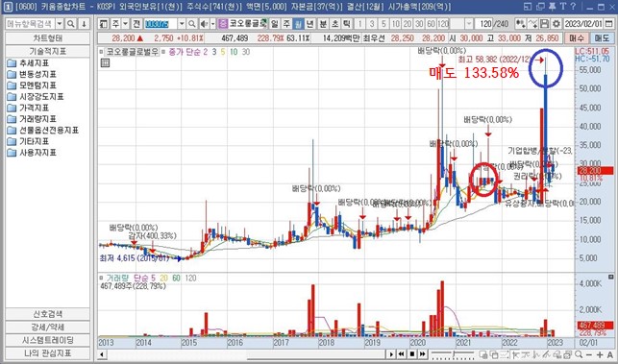This screenshot has width=618, height=364.
Task: Click the stock search magnifier icon
Action: pos(191,24)
